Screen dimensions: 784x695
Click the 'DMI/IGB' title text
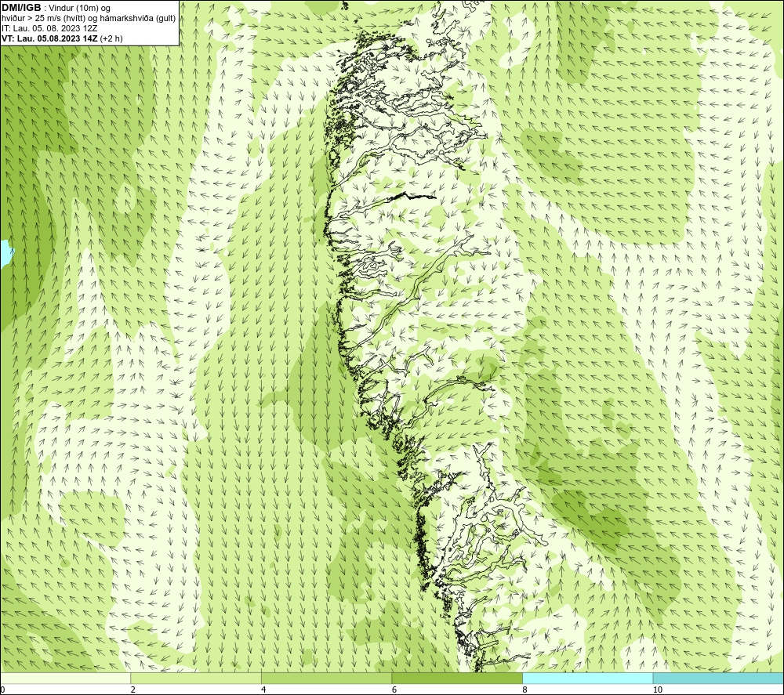(x=21, y=8)
